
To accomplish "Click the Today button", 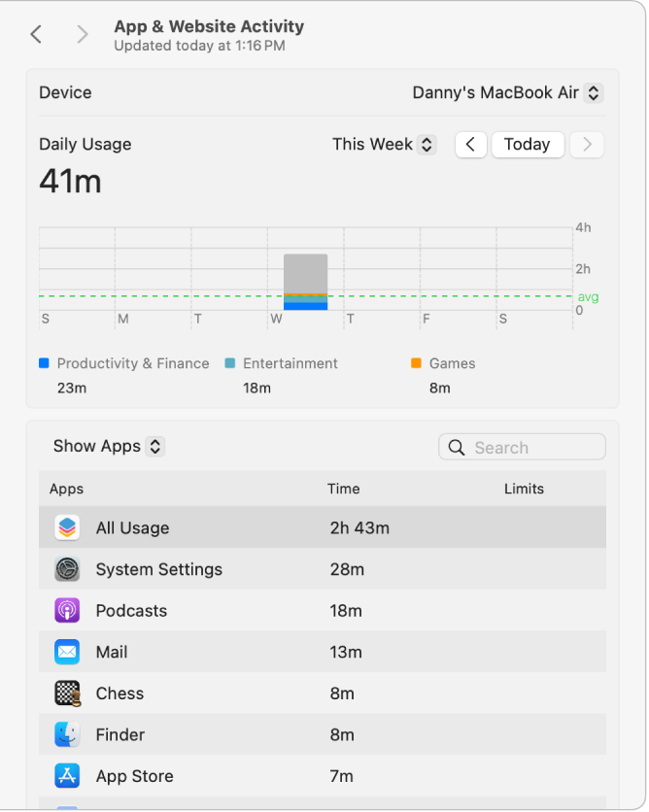I will 527,144.
